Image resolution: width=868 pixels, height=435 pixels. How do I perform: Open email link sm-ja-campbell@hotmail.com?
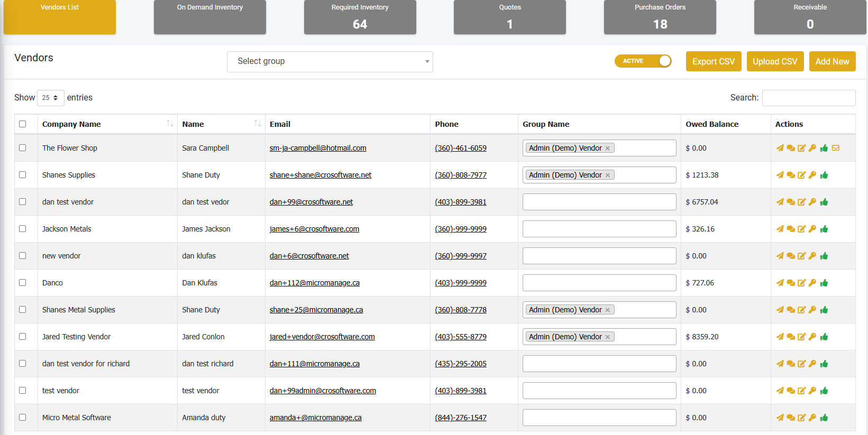(x=317, y=148)
